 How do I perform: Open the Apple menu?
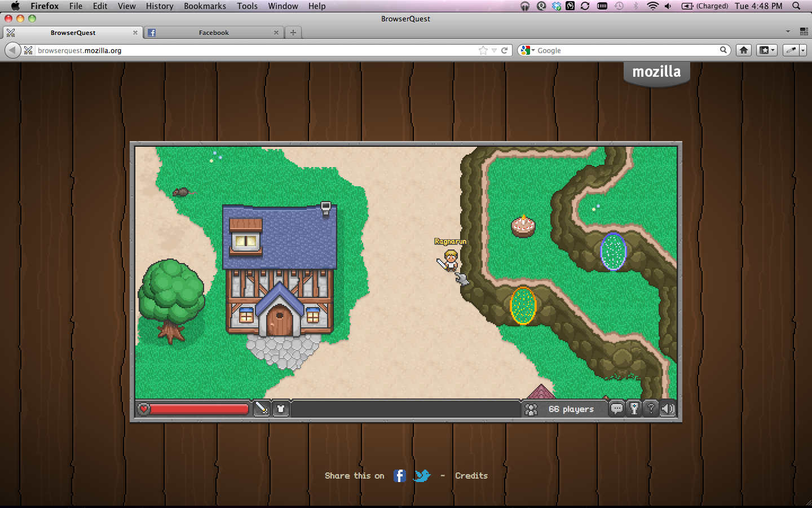tap(15, 6)
